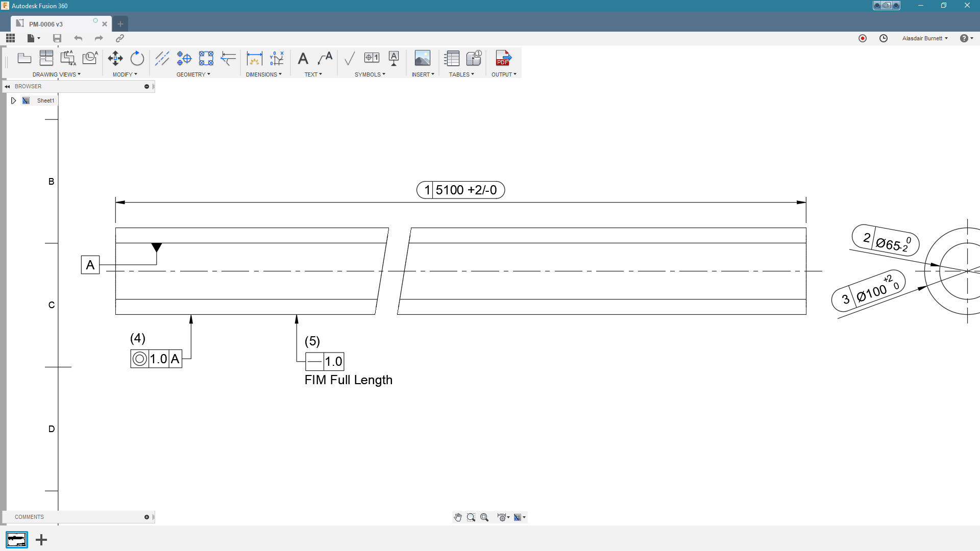Screen dimensions: 980x551
Task: Open the TABLES dropdown menu
Action: (460, 74)
